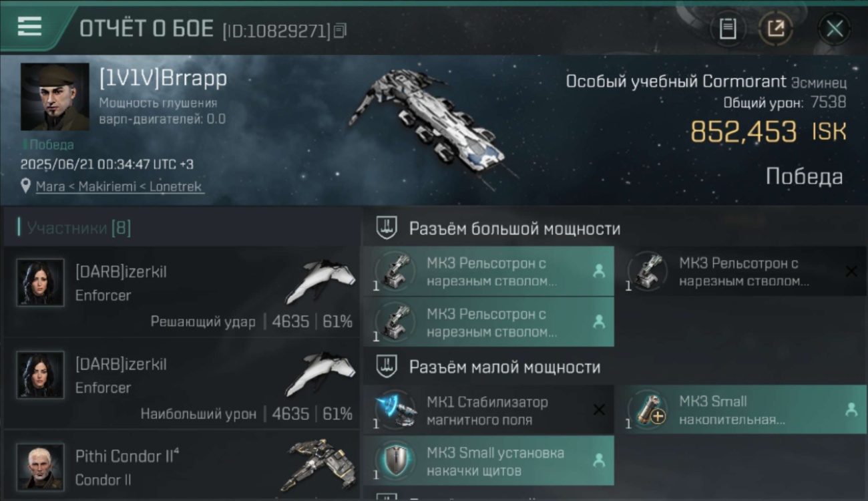The height and width of the screenshot is (501, 868).
Task: Click the highlighted first MK3 railgun module
Action: 488,272
